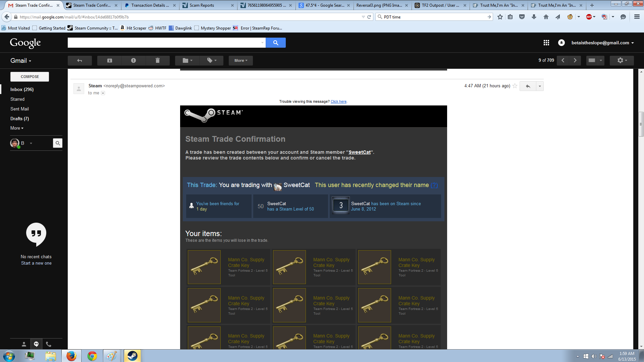The image size is (644, 362).
Task: Bookmark page with the Firefox star icon
Action: (500, 17)
